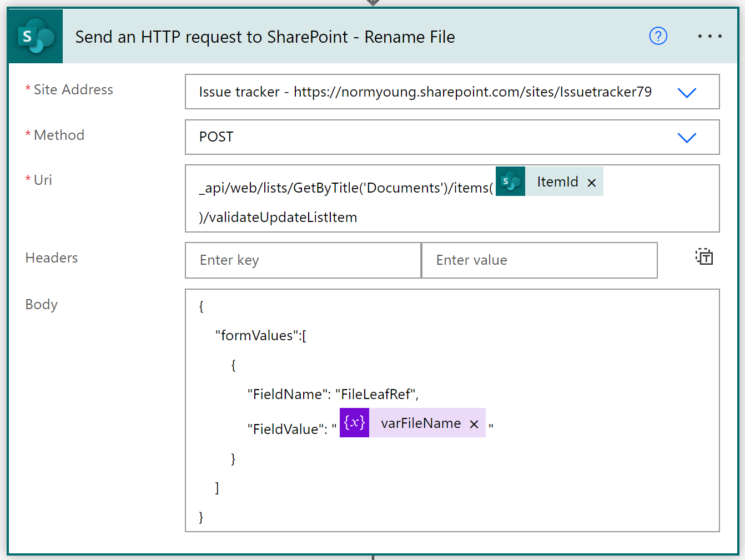The width and height of the screenshot is (745, 560).
Task: Click the SharePoint icon on the ItemId token
Action: 510,181
